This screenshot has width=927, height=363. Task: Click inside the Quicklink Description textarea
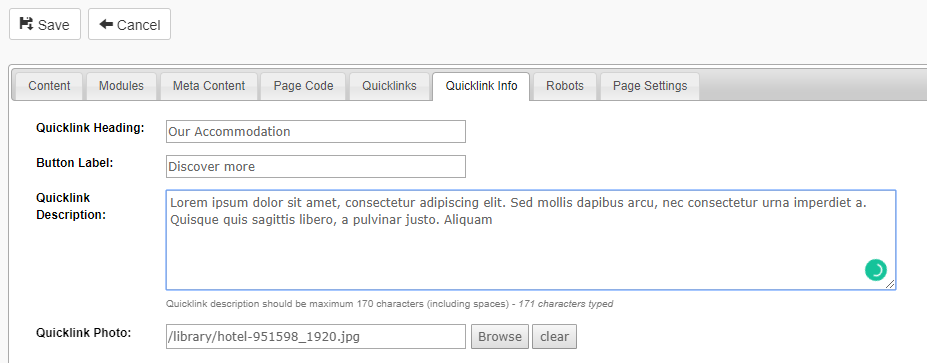(x=531, y=240)
